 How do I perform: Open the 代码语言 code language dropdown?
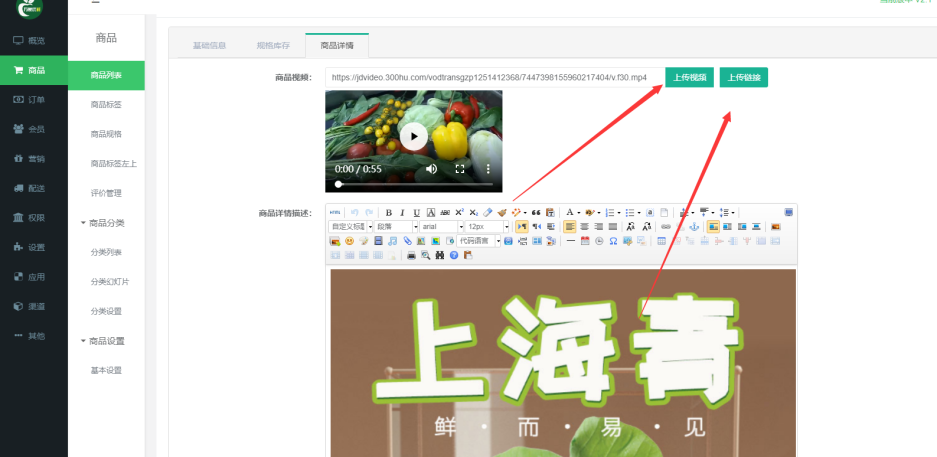(x=479, y=241)
